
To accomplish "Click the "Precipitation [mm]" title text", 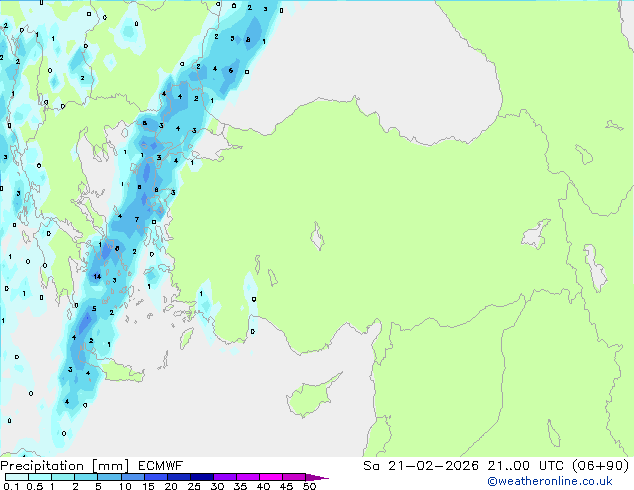I will [x=65, y=466].
